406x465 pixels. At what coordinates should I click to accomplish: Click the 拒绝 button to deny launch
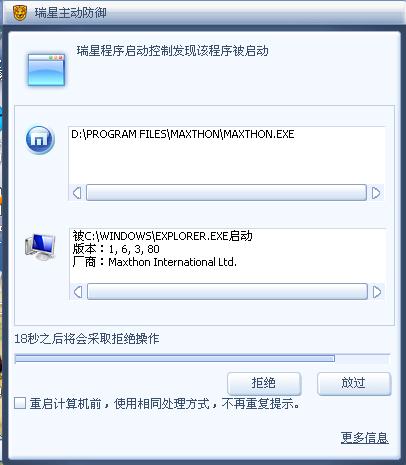coord(264,383)
